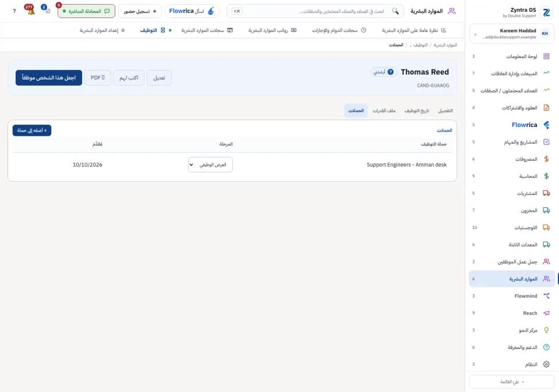Open نظرة عامة على الموارد البشرية tab
559x392 pixels.
pyautogui.click(x=414, y=30)
